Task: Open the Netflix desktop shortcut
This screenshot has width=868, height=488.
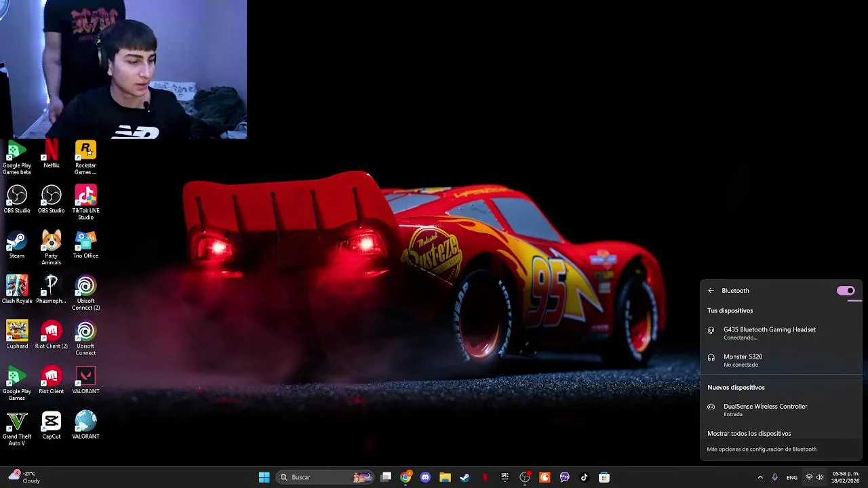Action: pos(52,155)
